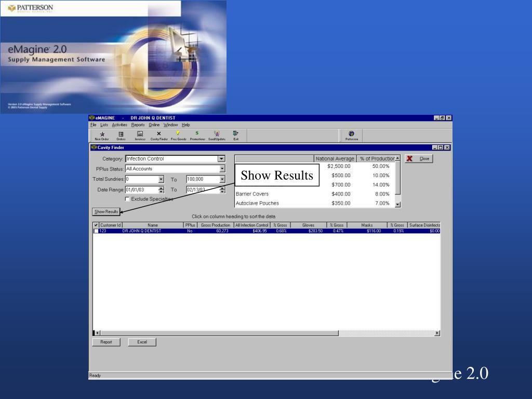Expand the Category dropdown

(x=221, y=159)
